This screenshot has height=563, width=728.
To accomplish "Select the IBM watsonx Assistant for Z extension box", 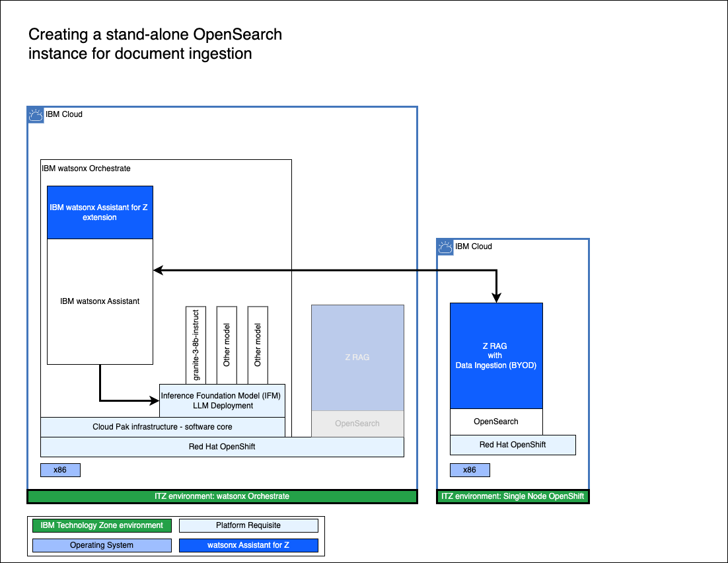I will click(x=100, y=212).
